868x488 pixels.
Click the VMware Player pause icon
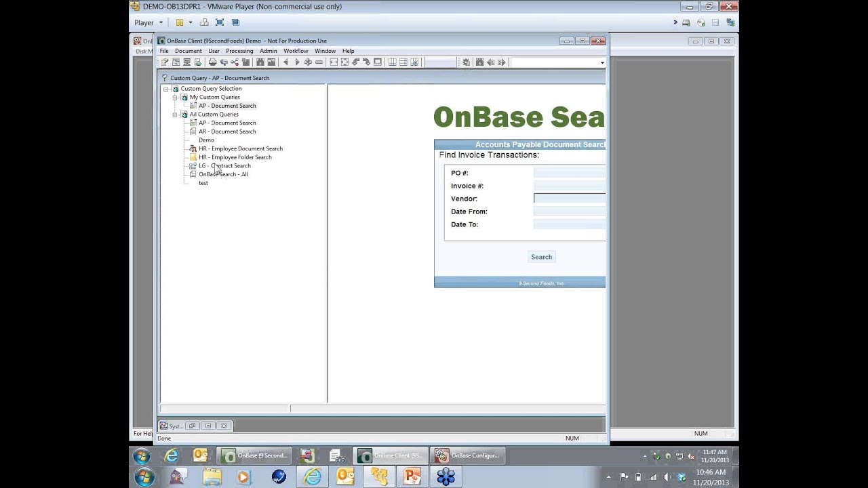click(180, 22)
